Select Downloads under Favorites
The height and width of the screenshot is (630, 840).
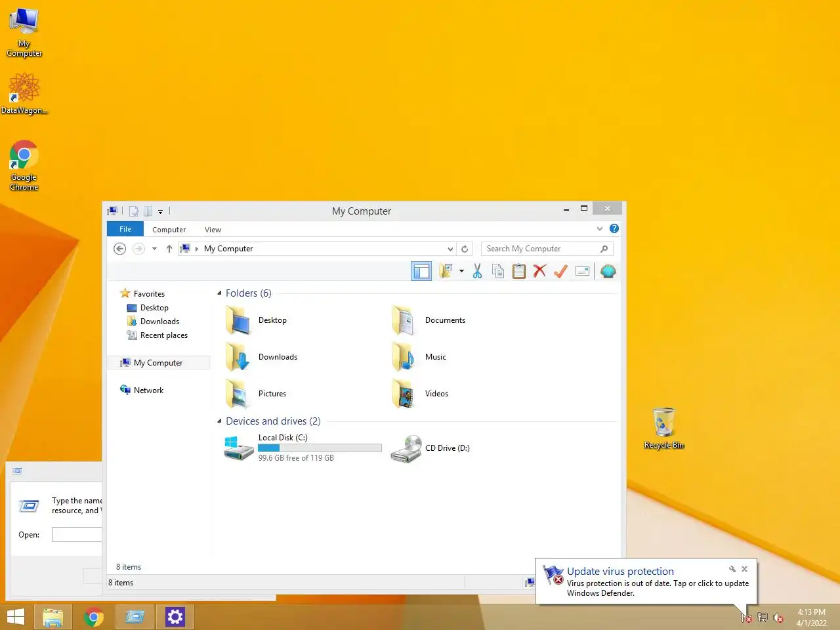159,322
